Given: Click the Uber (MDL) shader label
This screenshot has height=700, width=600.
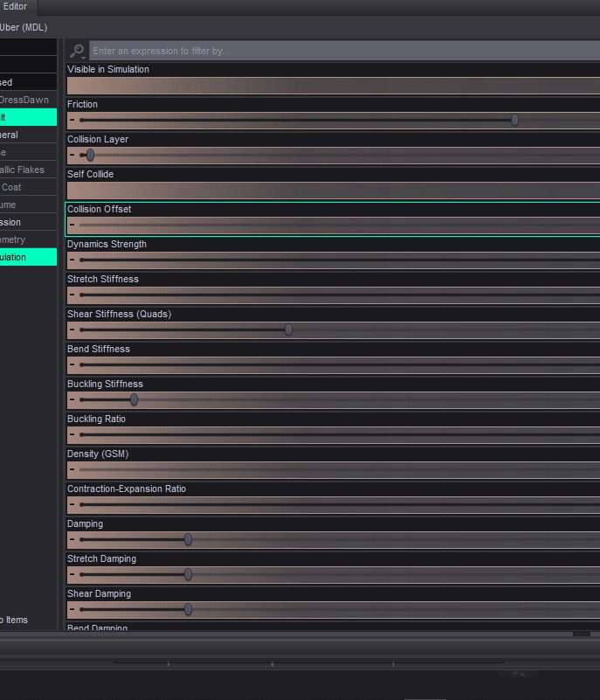Looking at the screenshot, I should pos(24,27).
